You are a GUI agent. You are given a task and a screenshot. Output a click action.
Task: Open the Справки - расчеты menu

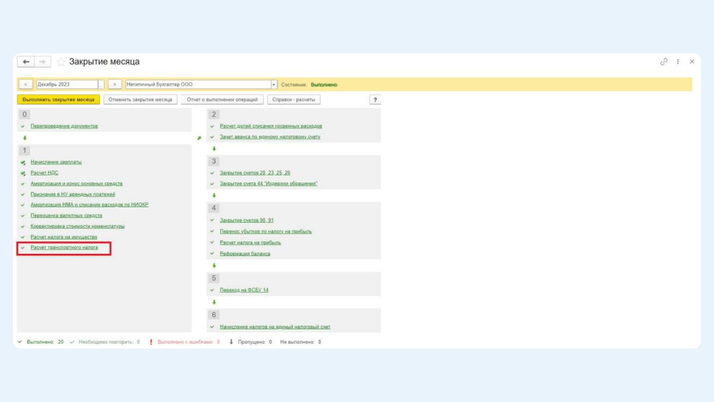tap(294, 100)
